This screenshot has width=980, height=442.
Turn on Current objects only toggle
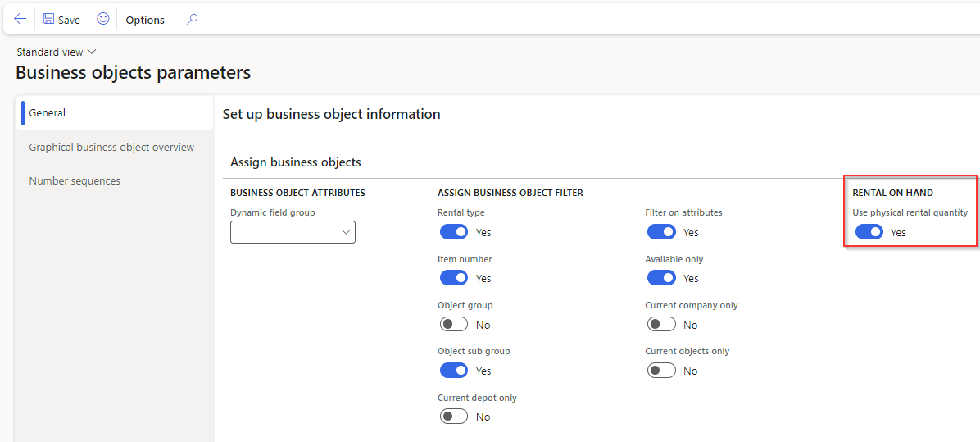661,370
